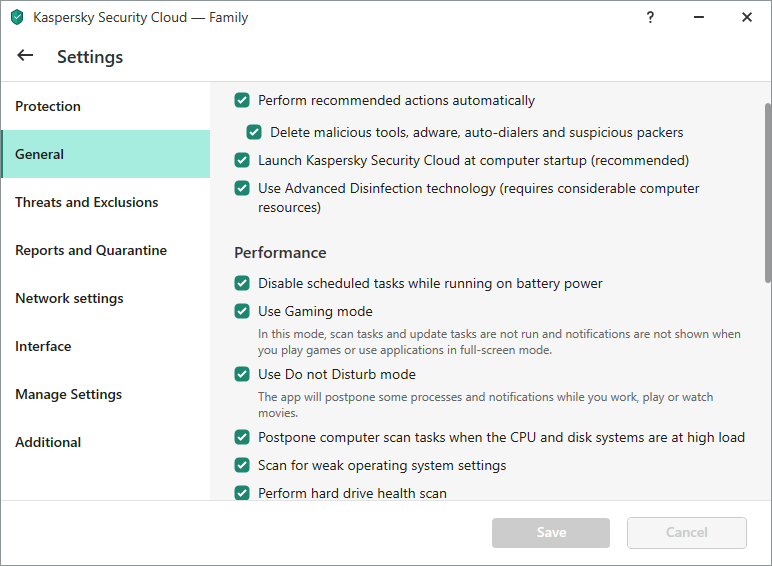The height and width of the screenshot is (566, 772).
Task: Uncheck Perform hard drive health scan
Action: click(x=242, y=493)
